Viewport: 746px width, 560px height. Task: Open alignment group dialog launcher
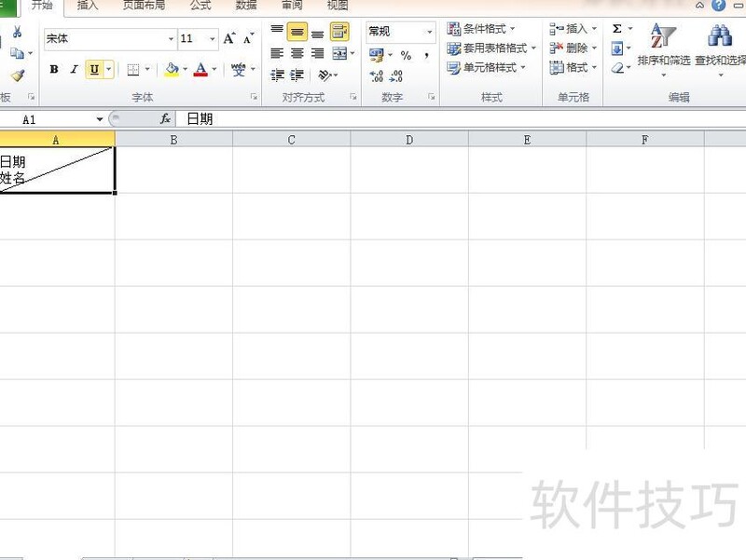tap(353, 97)
